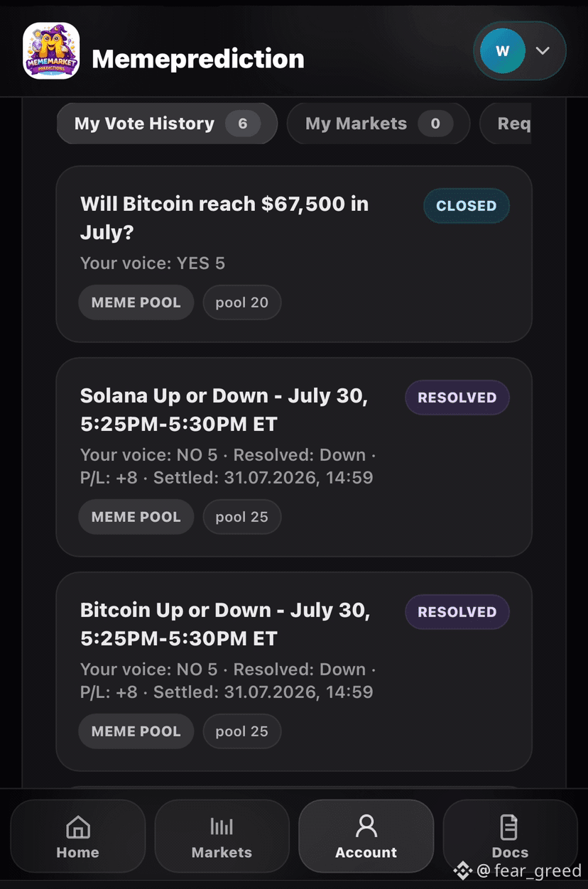
Task: Open the partially visible Req tab
Action: [506, 124]
